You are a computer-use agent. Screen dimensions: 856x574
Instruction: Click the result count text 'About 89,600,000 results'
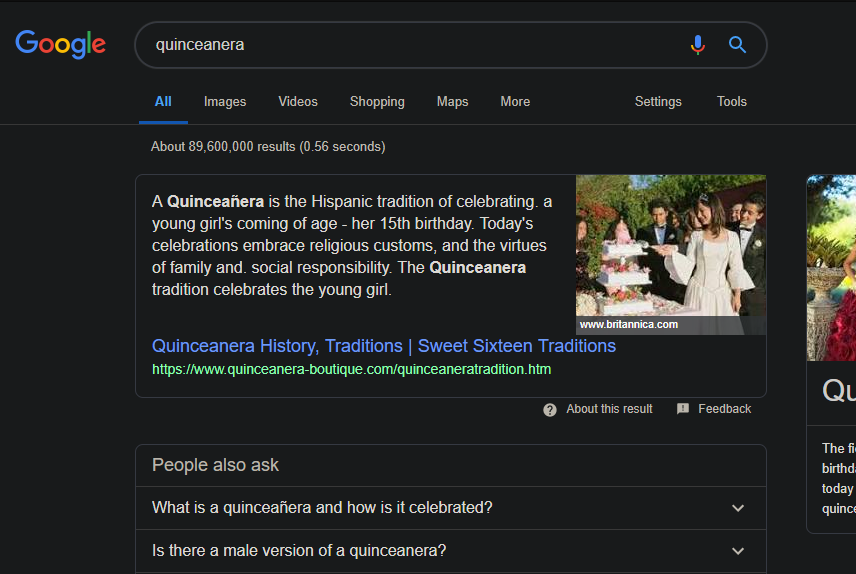click(268, 146)
